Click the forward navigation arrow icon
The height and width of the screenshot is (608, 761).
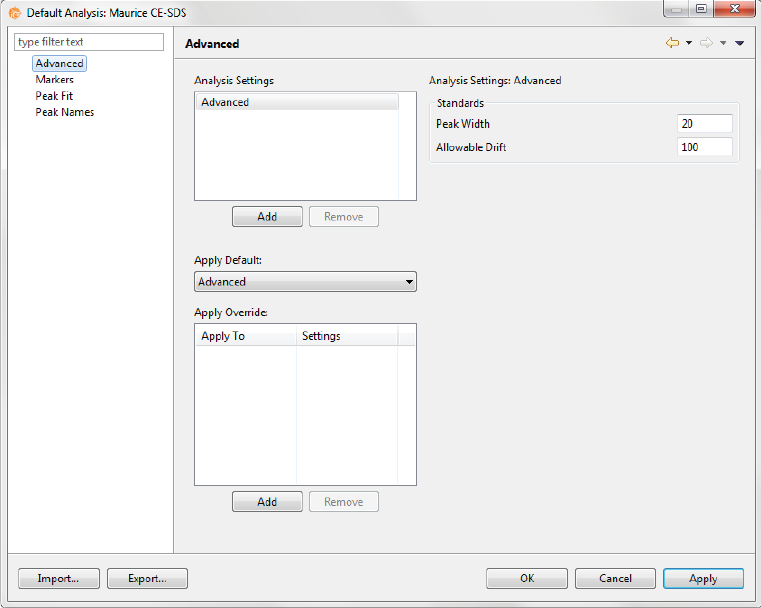point(706,43)
